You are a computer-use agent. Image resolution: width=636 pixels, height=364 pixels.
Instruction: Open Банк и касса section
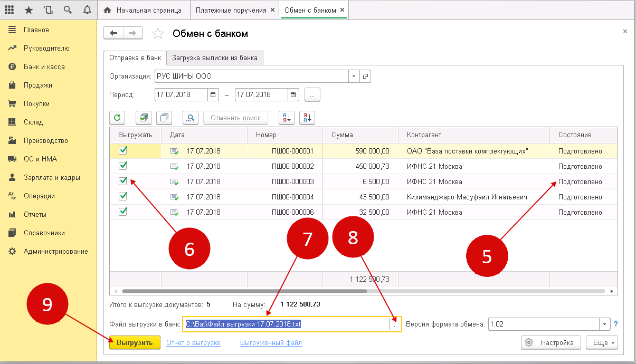[x=44, y=67]
